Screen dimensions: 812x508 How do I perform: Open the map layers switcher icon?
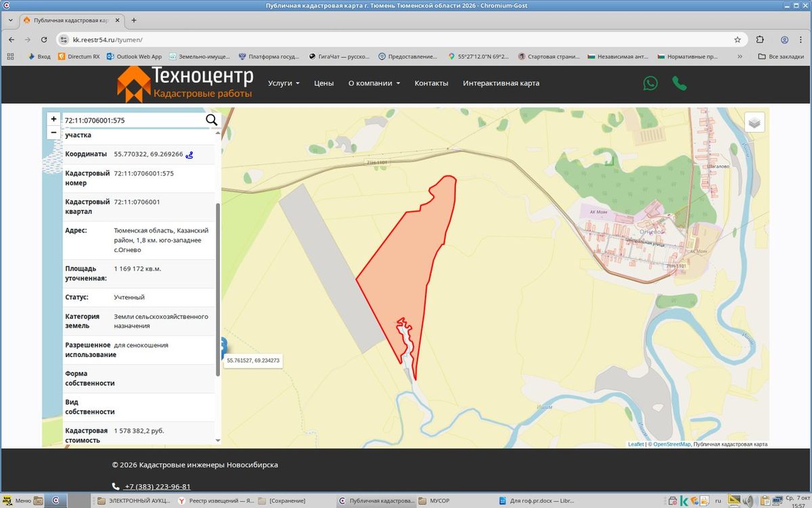755,123
